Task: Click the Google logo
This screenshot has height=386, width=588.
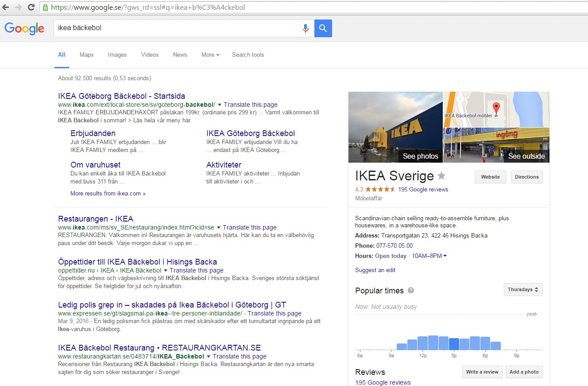Action: point(24,28)
